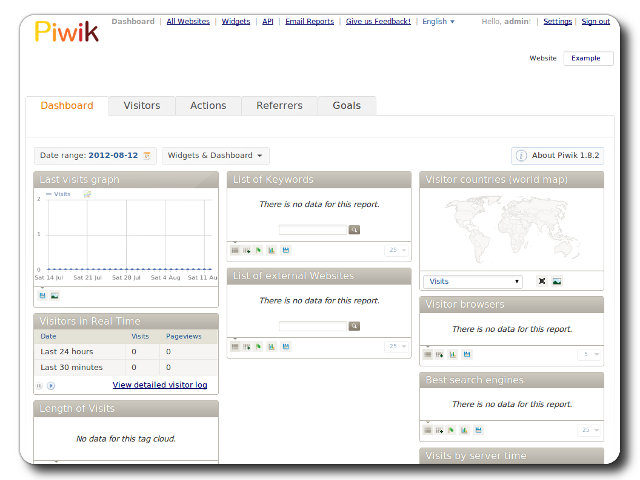Open Widgets & Dashboard dropdown
The width and height of the screenshot is (640, 480).
click(216, 156)
